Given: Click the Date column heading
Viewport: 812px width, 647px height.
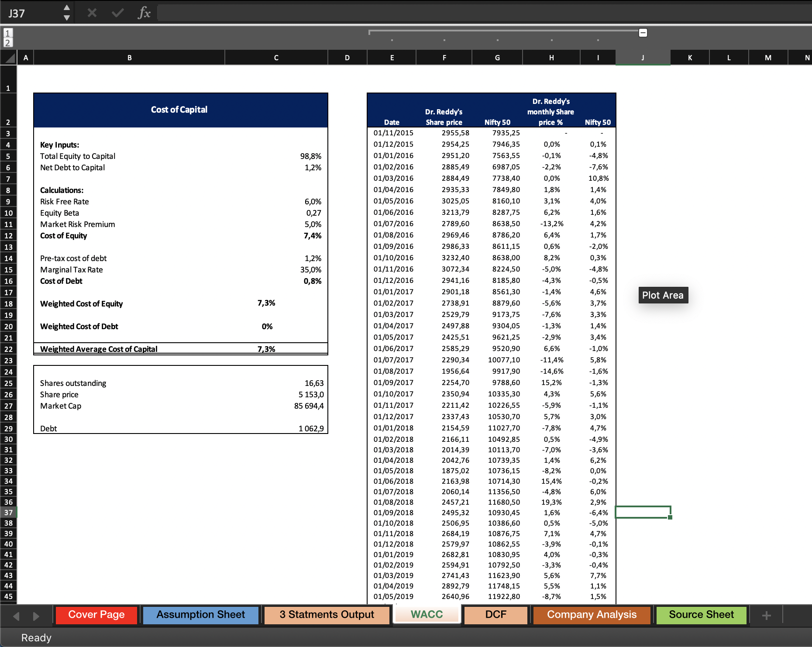Looking at the screenshot, I should pos(392,122).
